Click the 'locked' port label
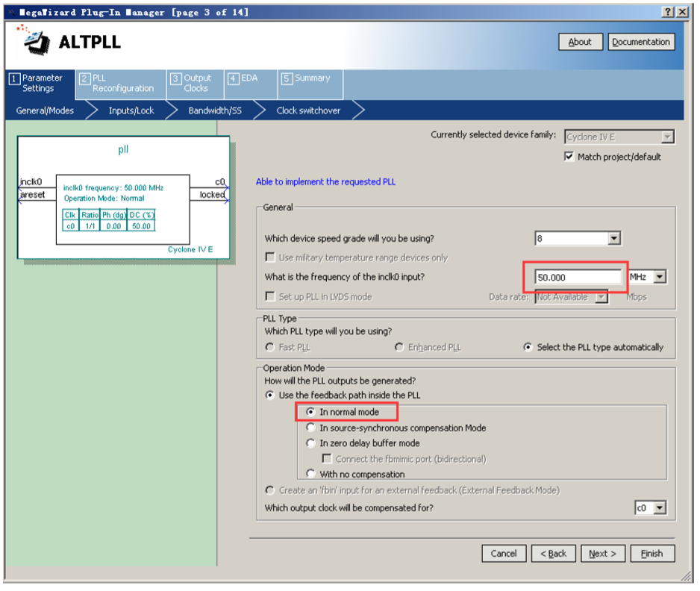 (212, 195)
